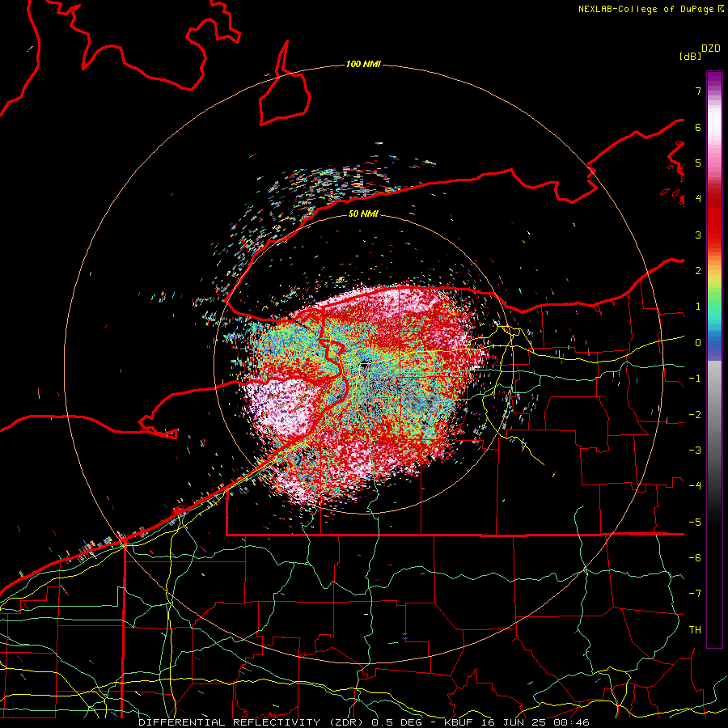Click the 1 value on color scale
Screen dimensions: 728x728
698,307
